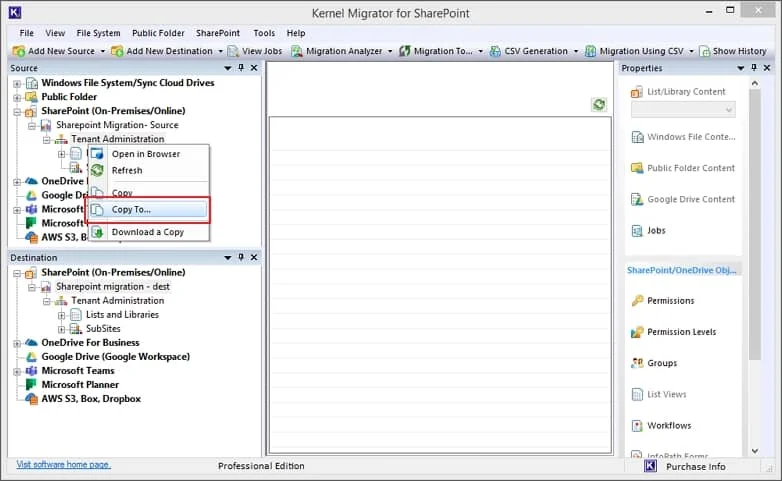Viewport: 782px width, 481px height.
Task: Open List Views in Properties panel
Action: click(659, 394)
